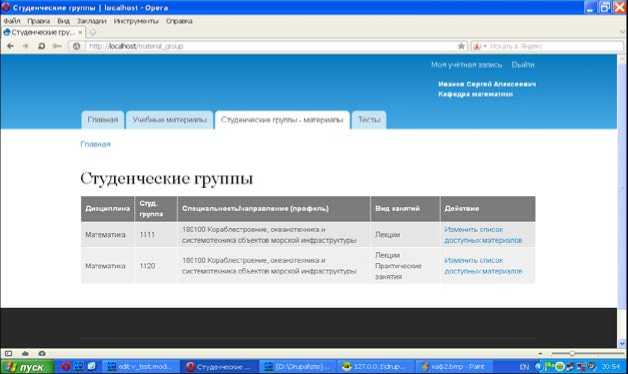Click the Главная breadcrumb link
This screenshot has height=374, width=628.
point(95,144)
